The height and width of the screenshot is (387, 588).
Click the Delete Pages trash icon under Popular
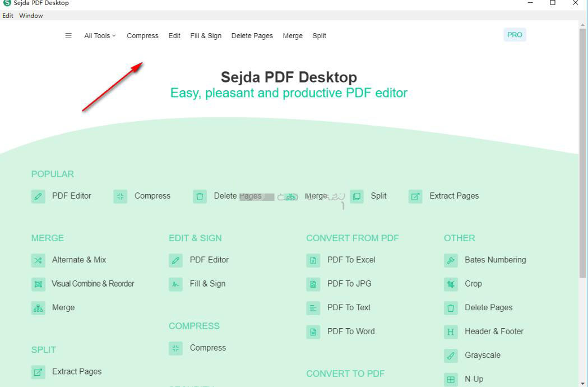coord(200,196)
